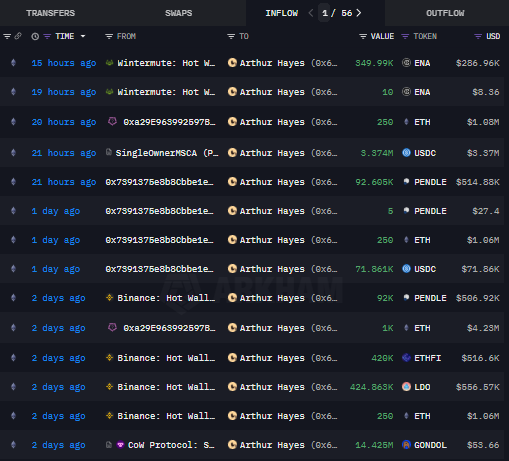Click the filter icon beside USD header
Screen dimensions: 509x461
(478, 36)
